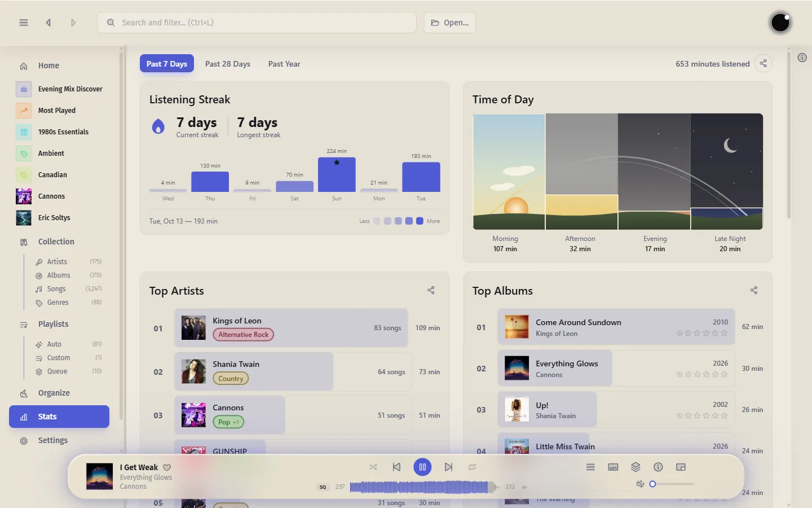Show track info in player
The width and height of the screenshot is (812, 508).
658,467
